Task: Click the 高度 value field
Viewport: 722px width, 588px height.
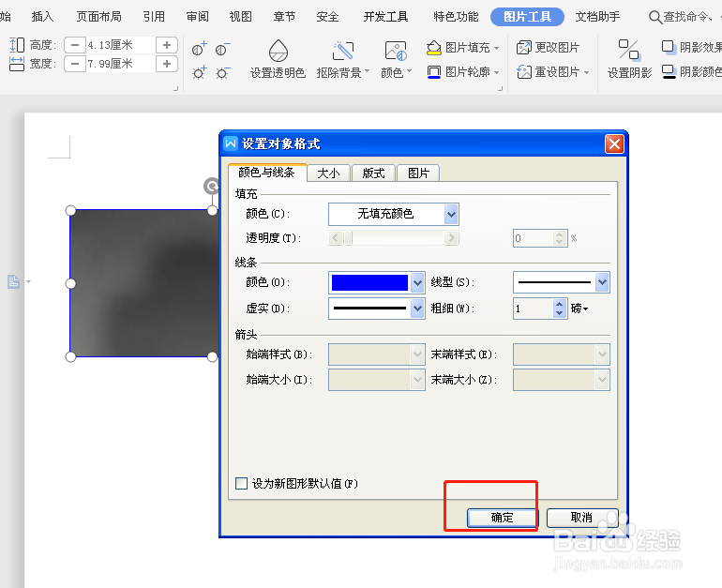Action: point(121,45)
